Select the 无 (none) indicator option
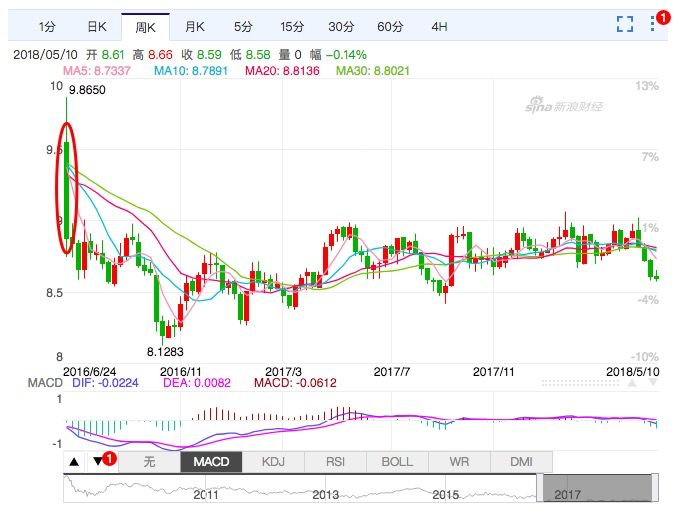This screenshot has width=682, height=510. [149, 462]
